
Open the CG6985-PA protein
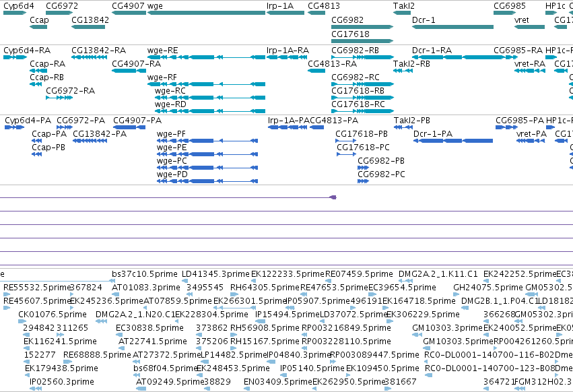506,127
